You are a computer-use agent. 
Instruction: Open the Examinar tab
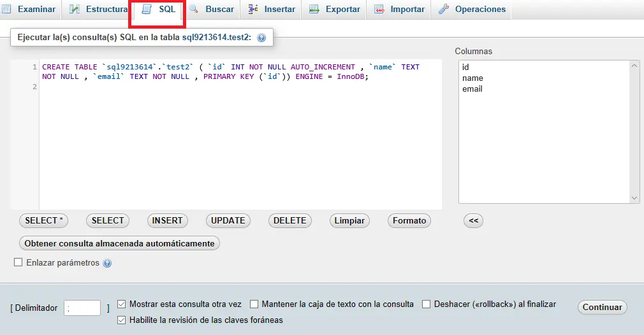pos(29,9)
